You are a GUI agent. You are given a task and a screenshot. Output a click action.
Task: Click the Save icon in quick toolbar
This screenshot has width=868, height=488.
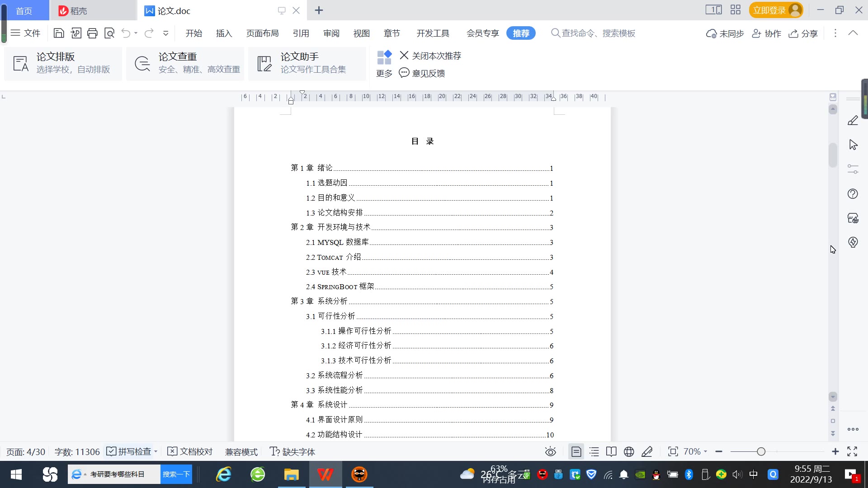point(59,33)
